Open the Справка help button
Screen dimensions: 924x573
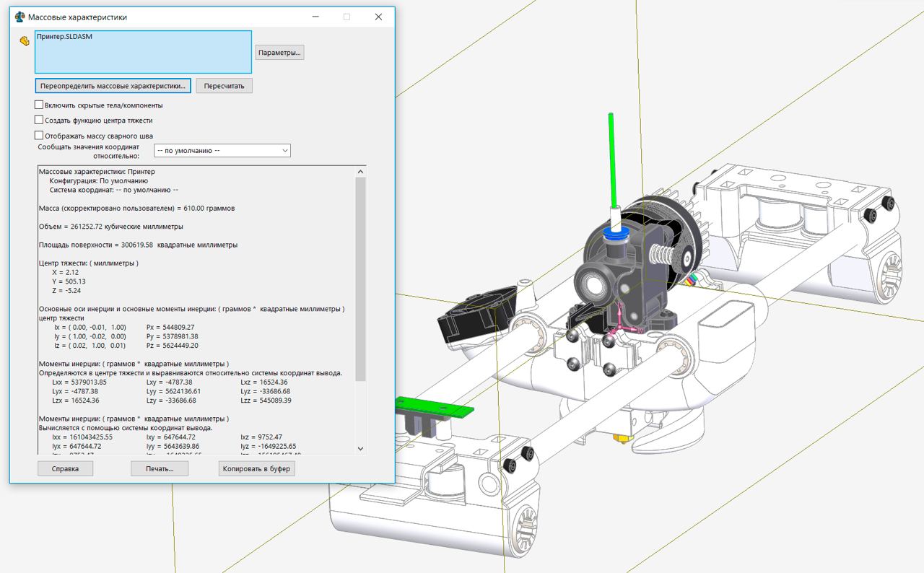point(65,468)
